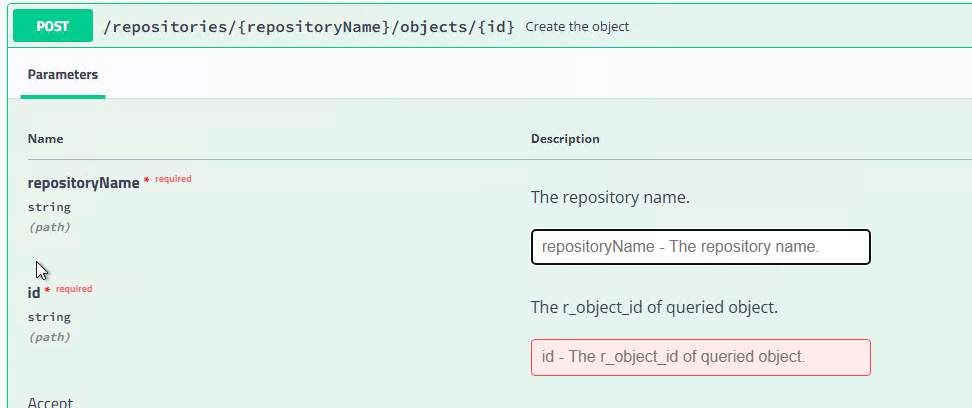Click the Name column header
Viewport: 972px width, 408px height.
point(45,139)
